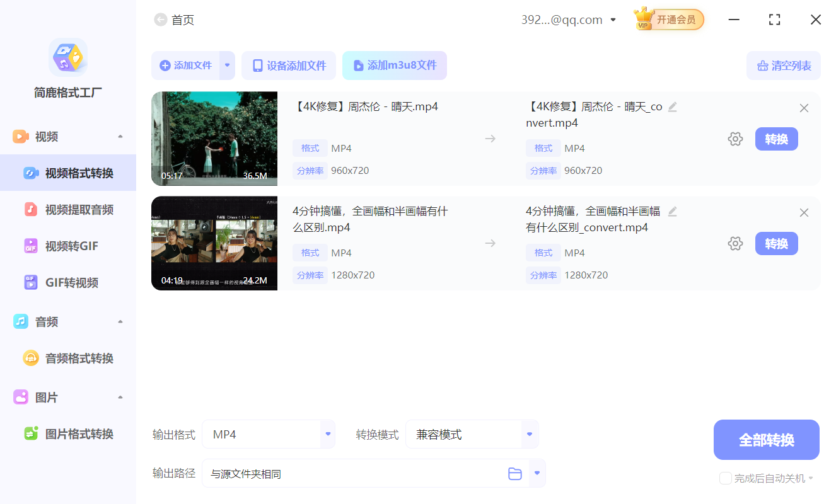The width and height of the screenshot is (836, 504).
Task: Open the 添加m3u8文件 tab
Action: pos(395,65)
